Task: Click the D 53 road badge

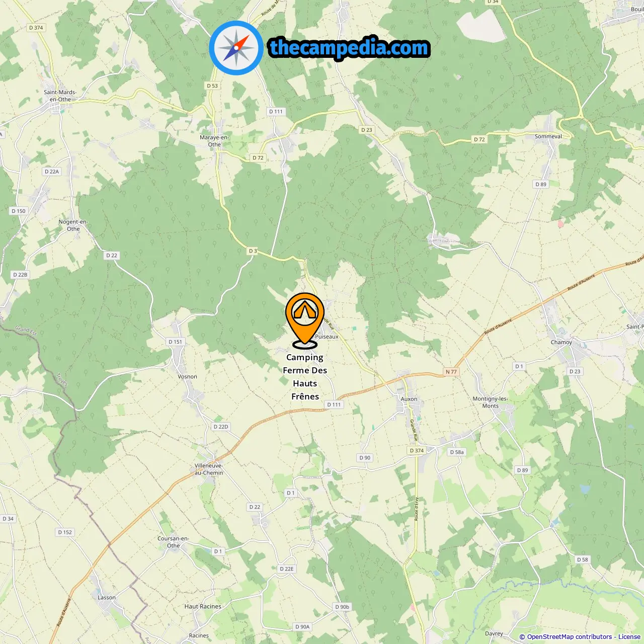Action: (212, 86)
